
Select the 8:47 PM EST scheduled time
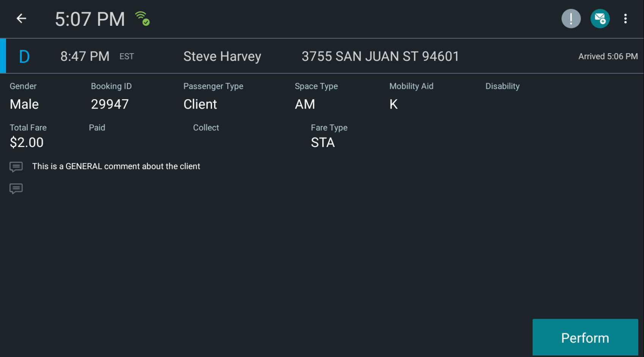point(85,56)
